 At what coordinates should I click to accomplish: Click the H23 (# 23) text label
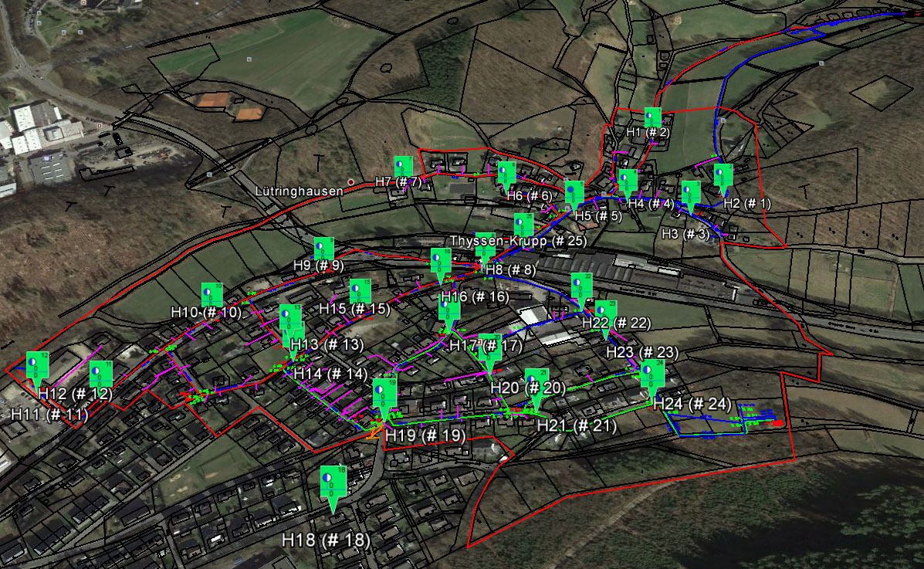point(641,353)
